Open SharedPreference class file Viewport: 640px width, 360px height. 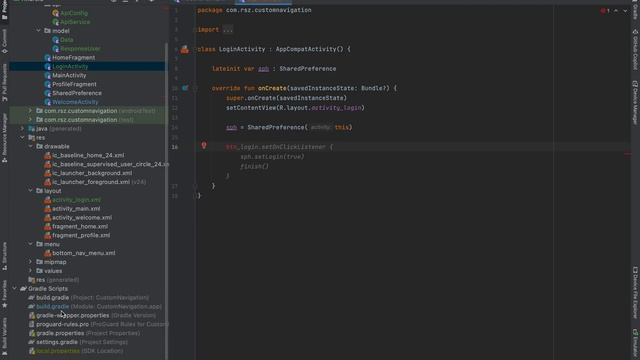(x=77, y=93)
